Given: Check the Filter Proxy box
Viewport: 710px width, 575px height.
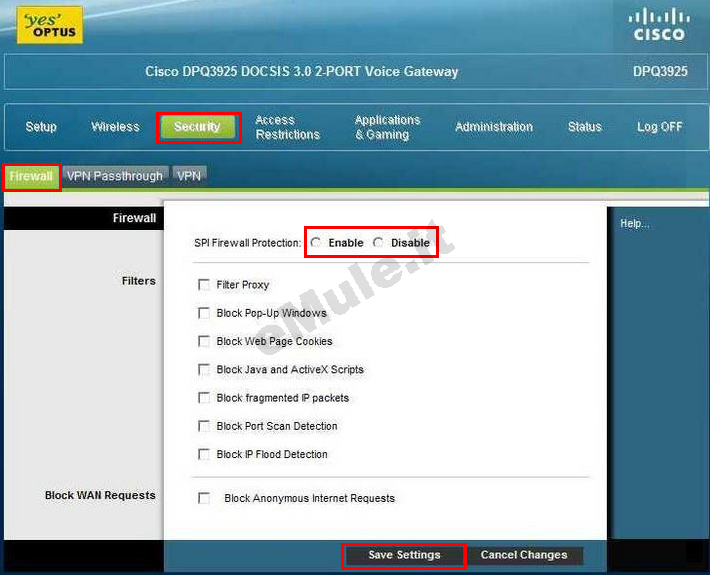Looking at the screenshot, I should (204, 285).
